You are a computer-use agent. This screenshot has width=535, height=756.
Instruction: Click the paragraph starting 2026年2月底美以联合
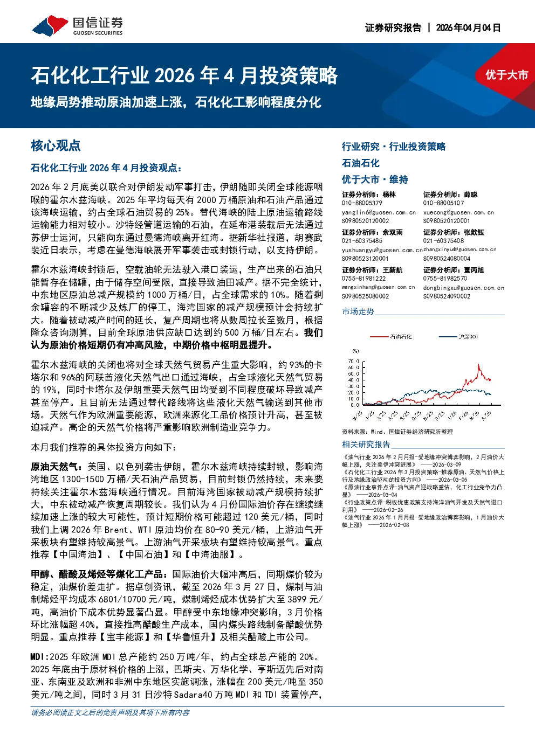[x=177, y=218]
